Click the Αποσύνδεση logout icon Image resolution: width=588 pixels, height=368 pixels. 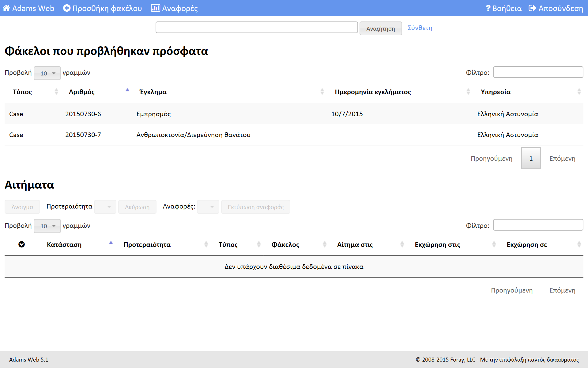coord(532,8)
